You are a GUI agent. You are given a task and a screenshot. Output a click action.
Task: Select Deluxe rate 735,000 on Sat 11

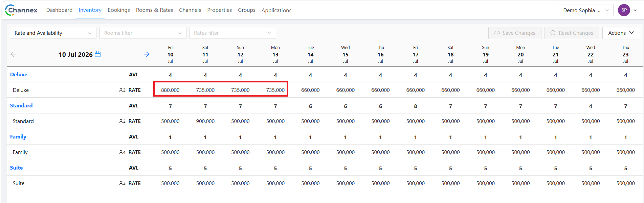(x=205, y=90)
